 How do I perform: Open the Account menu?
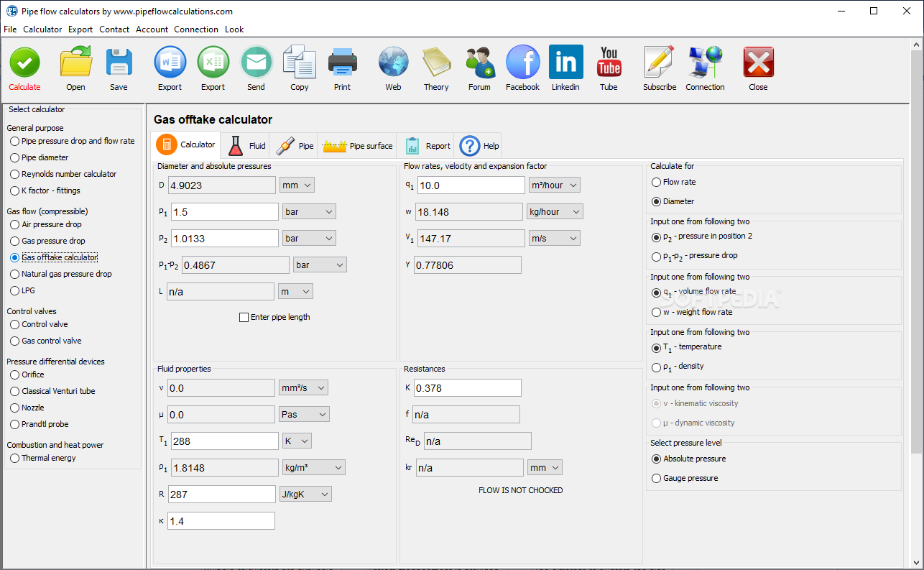[152, 29]
